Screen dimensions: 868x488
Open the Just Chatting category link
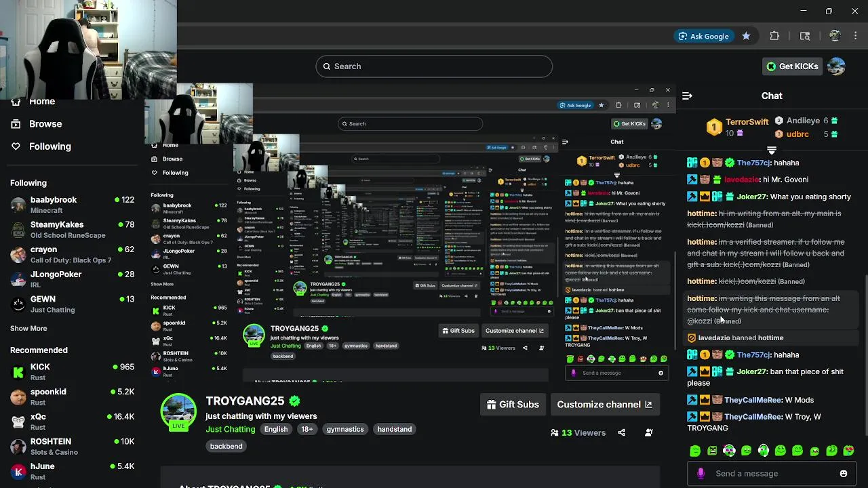(230, 429)
